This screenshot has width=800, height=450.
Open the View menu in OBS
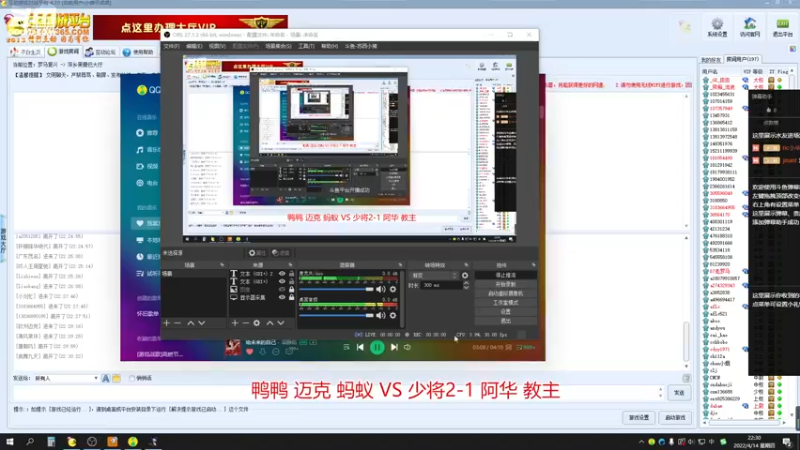pos(217,46)
